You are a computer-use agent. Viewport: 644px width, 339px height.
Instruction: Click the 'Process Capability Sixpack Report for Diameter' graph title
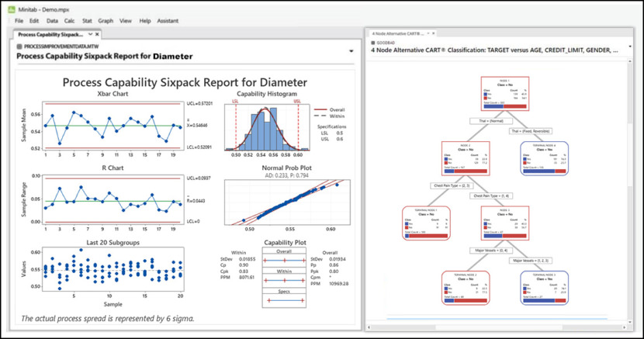coord(185,82)
